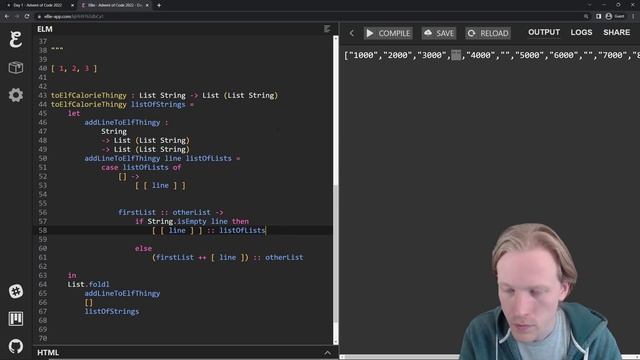Switch to the OUTPUT tab
This screenshot has width=640, height=360.
(544, 32)
